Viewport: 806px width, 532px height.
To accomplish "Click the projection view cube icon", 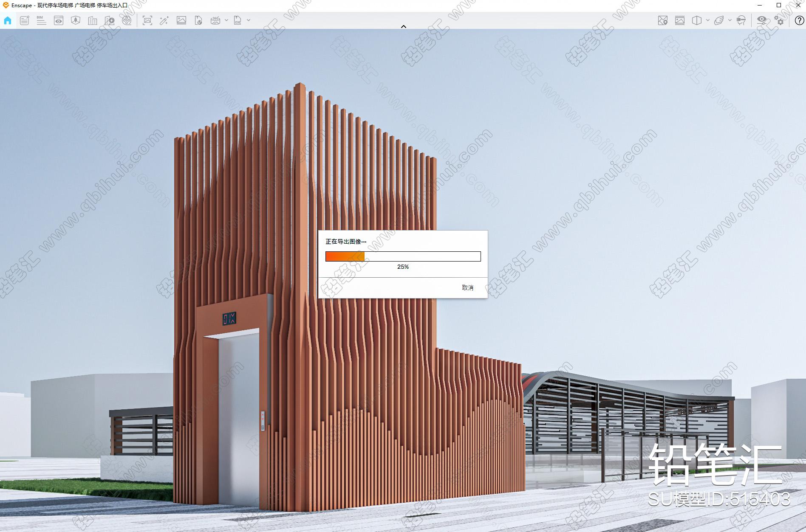I will (697, 20).
